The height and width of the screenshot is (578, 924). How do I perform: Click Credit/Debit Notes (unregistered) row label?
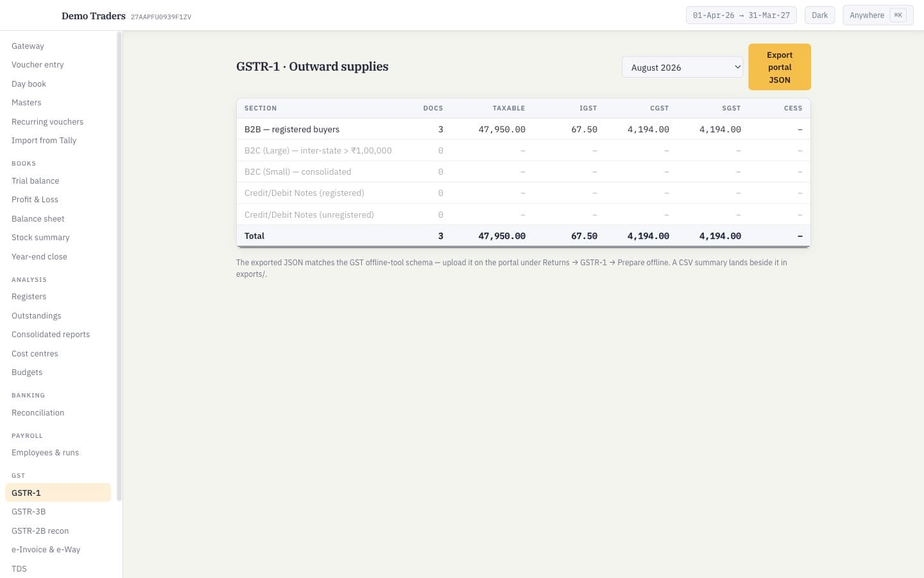[309, 215]
